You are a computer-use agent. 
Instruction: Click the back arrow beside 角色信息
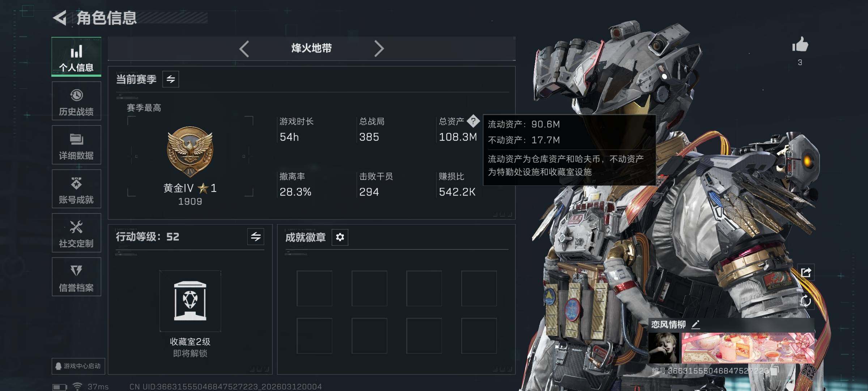(x=60, y=18)
